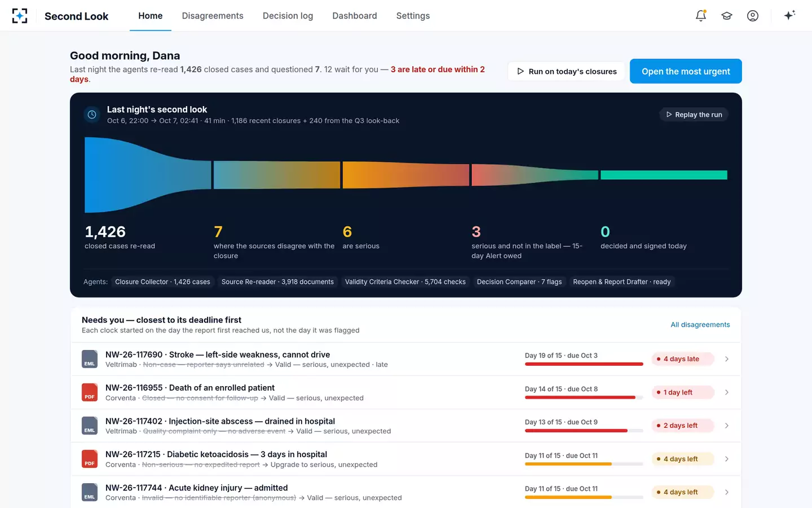Expand the Death of an enrolled patient chevron
812x508 pixels.
coord(727,392)
